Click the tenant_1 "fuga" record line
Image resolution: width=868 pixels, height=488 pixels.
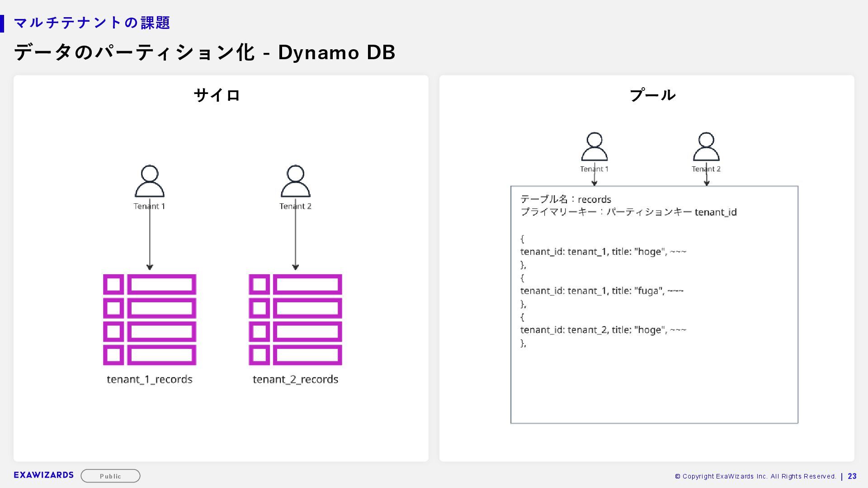click(x=602, y=291)
